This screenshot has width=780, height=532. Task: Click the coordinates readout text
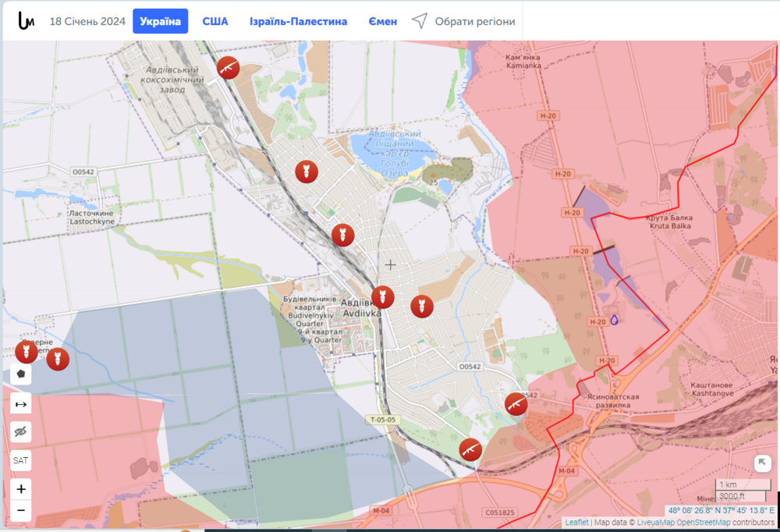tap(721, 511)
